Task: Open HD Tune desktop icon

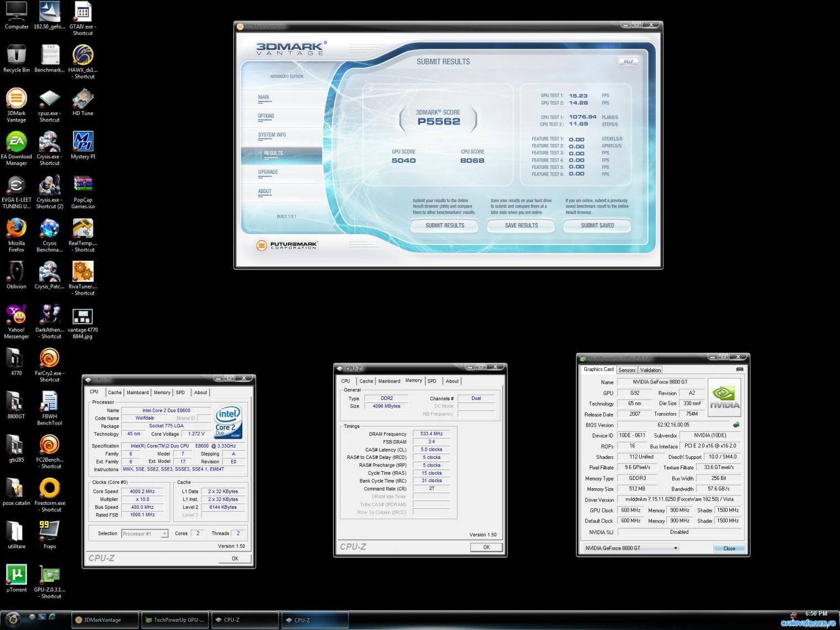Action: 82,102
